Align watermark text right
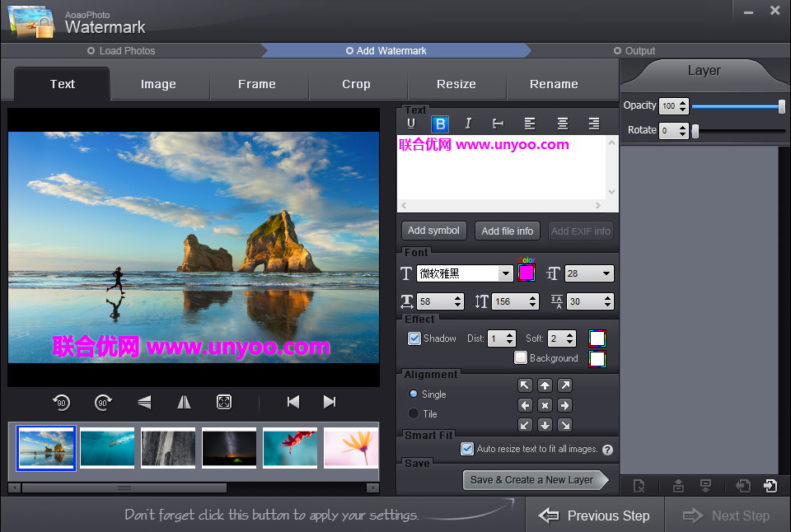 point(594,124)
